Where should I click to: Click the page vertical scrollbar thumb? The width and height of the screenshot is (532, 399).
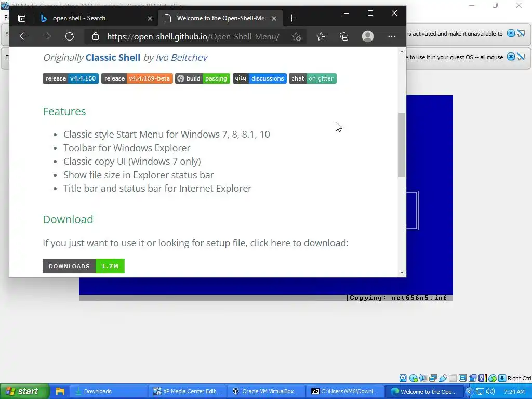point(402,144)
